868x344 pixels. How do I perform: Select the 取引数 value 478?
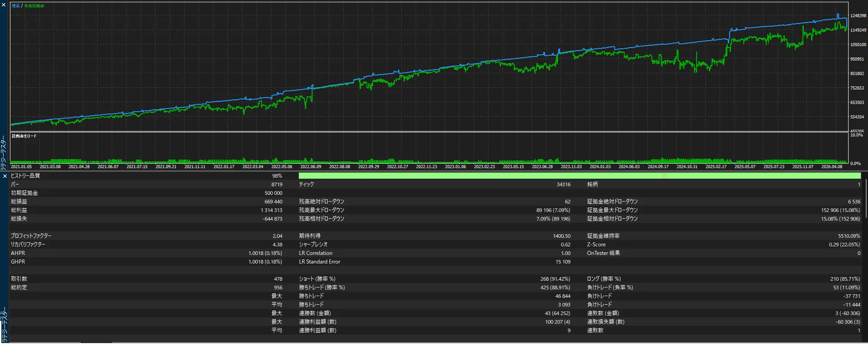point(278,279)
